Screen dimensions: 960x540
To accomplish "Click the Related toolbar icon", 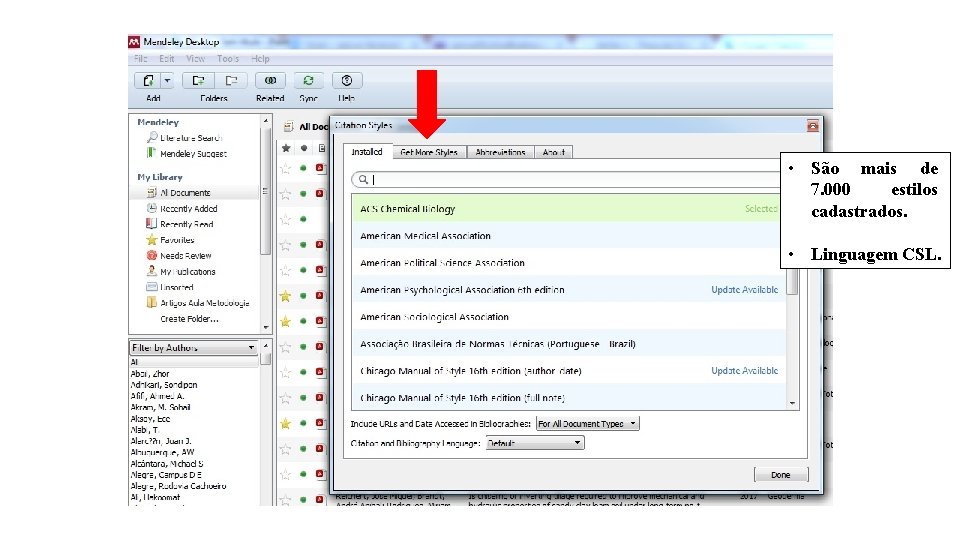I will [270, 80].
